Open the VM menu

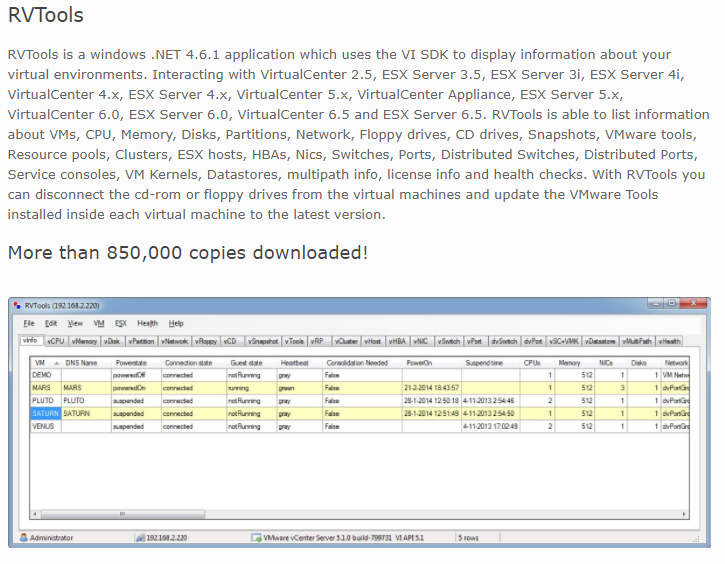pyautogui.click(x=99, y=323)
